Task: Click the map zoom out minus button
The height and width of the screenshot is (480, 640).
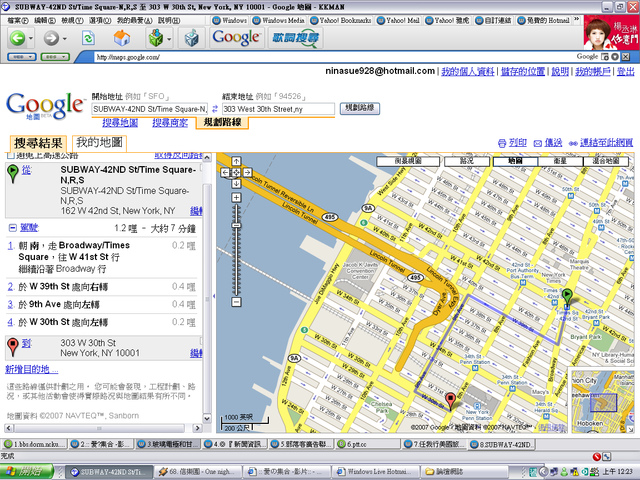Action: [x=236, y=301]
